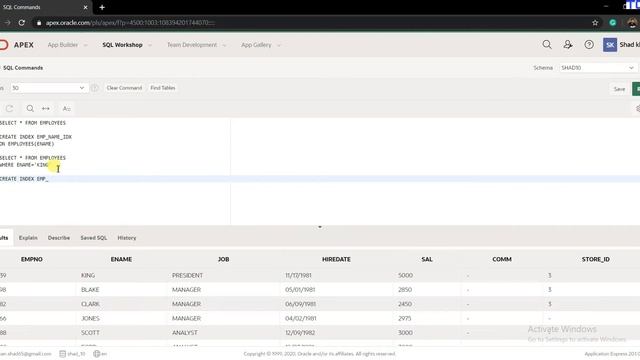Screen dimensions: 640x360
Task: Select the SCOTT name cell
Action: (90, 333)
